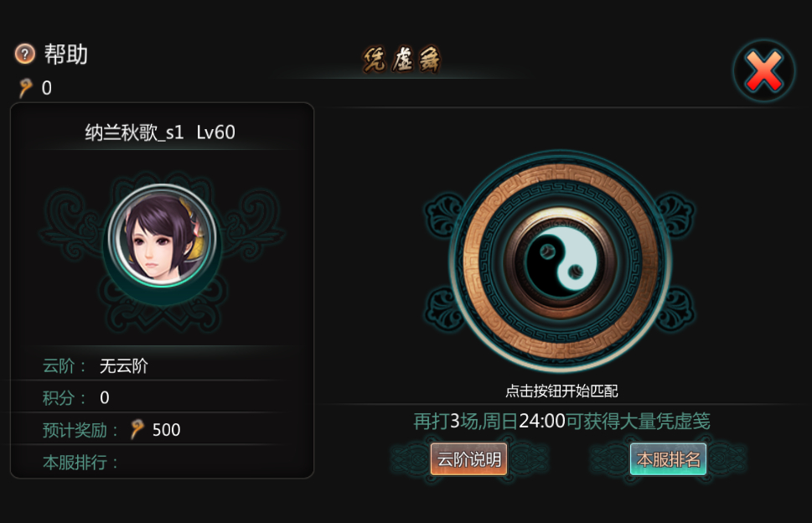
Task: Click the feather icon beside 500 reward
Action: pos(137,429)
